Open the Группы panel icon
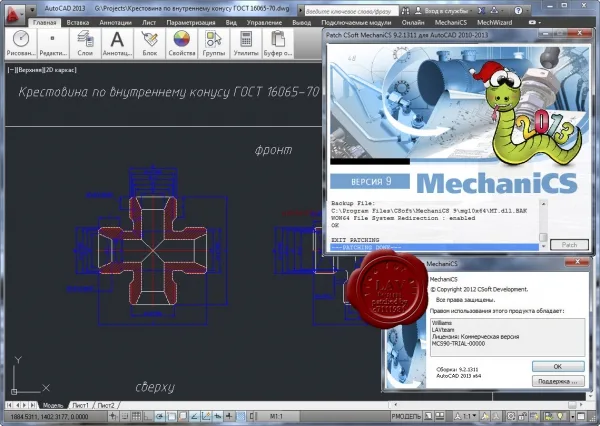The width and height of the screenshot is (600, 426). tap(214, 43)
